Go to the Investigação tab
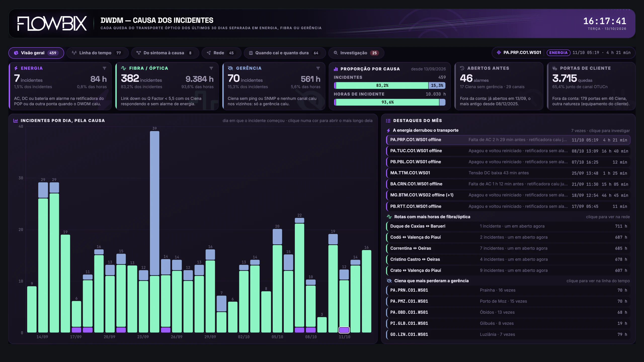 (356, 53)
